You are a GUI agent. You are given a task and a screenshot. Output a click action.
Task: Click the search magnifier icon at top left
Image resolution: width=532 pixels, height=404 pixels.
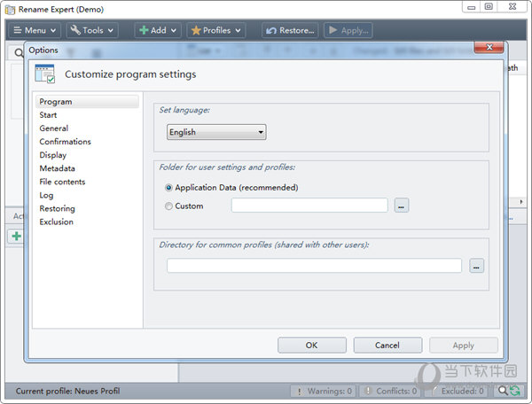click(19, 53)
